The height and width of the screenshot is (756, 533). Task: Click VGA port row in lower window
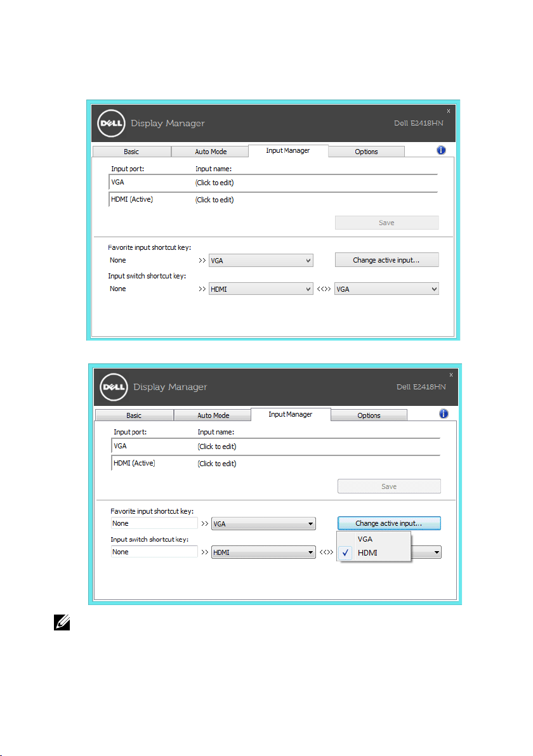point(275,446)
